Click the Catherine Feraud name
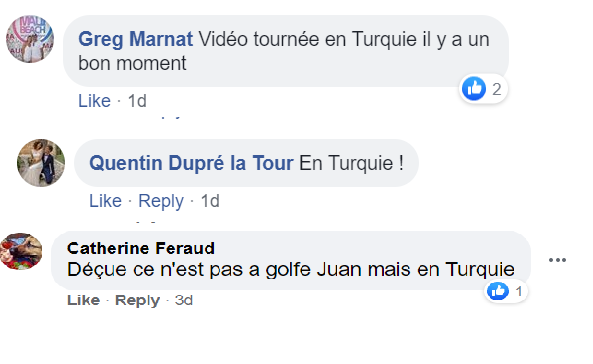 pyautogui.click(x=141, y=248)
